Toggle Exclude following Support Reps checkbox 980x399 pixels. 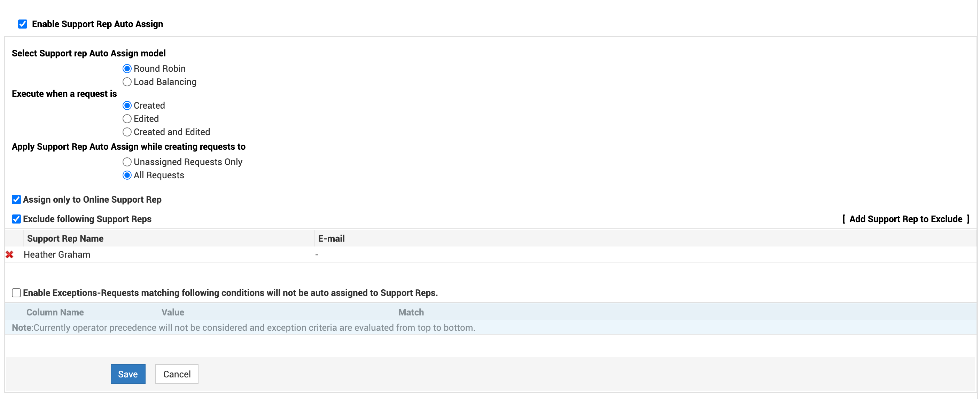pos(16,219)
